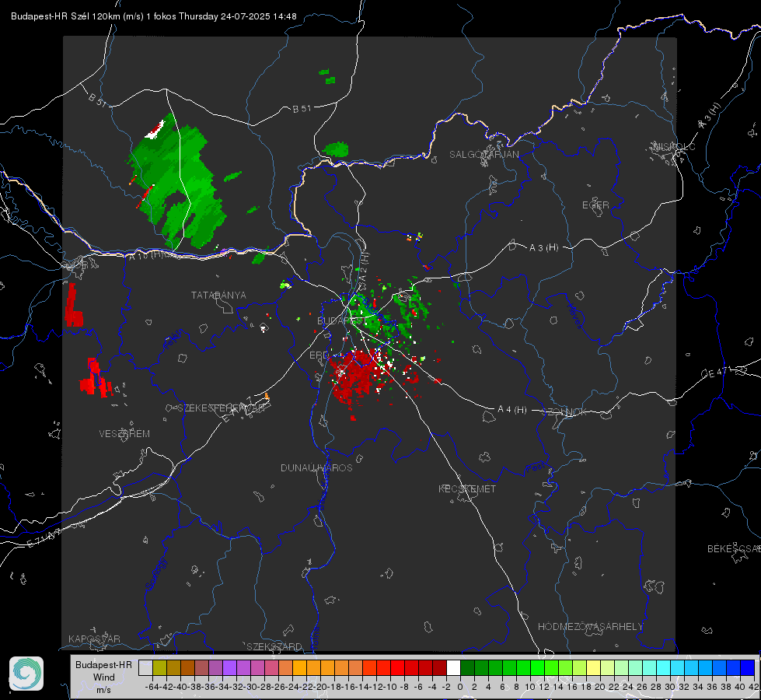Click the Heves county label
The image size is (761, 700).
pos(574,317)
